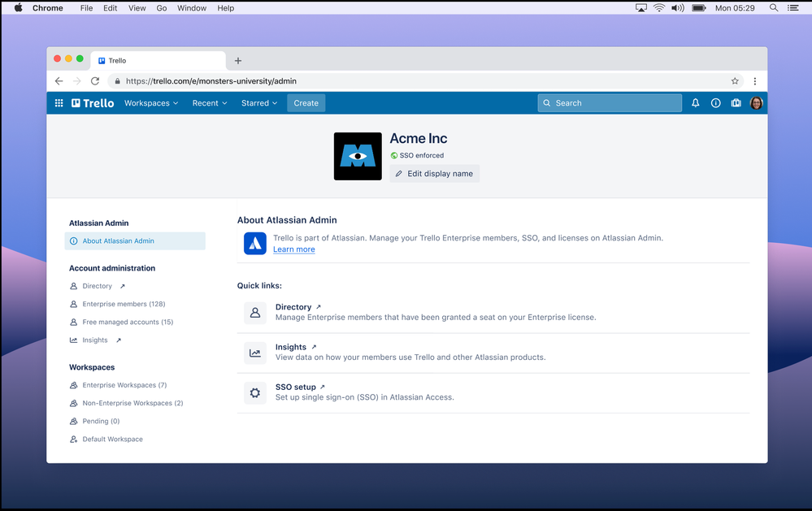Expand the Recent dropdown
Screen dimensions: 812x511
(x=210, y=103)
